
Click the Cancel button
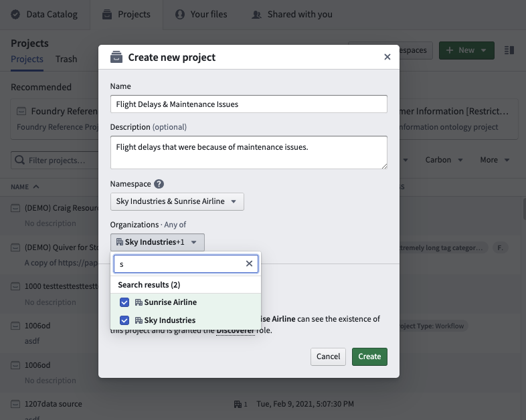pos(328,356)
